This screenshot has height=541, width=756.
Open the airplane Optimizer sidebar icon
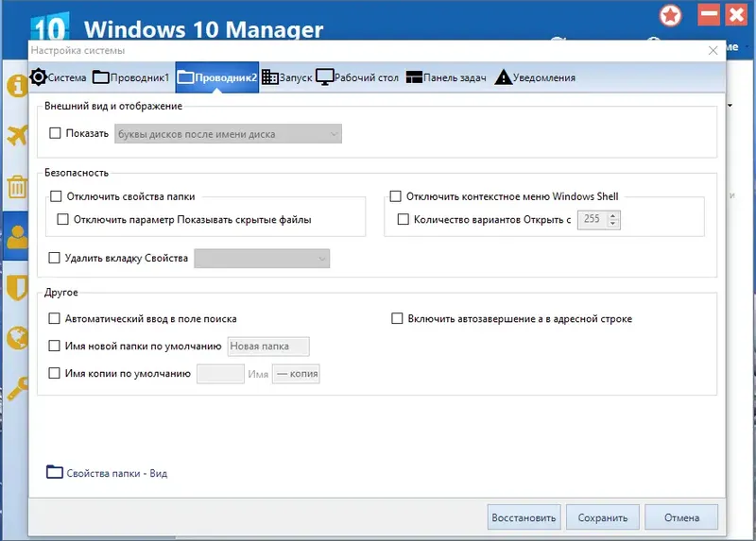pos(17,135)
